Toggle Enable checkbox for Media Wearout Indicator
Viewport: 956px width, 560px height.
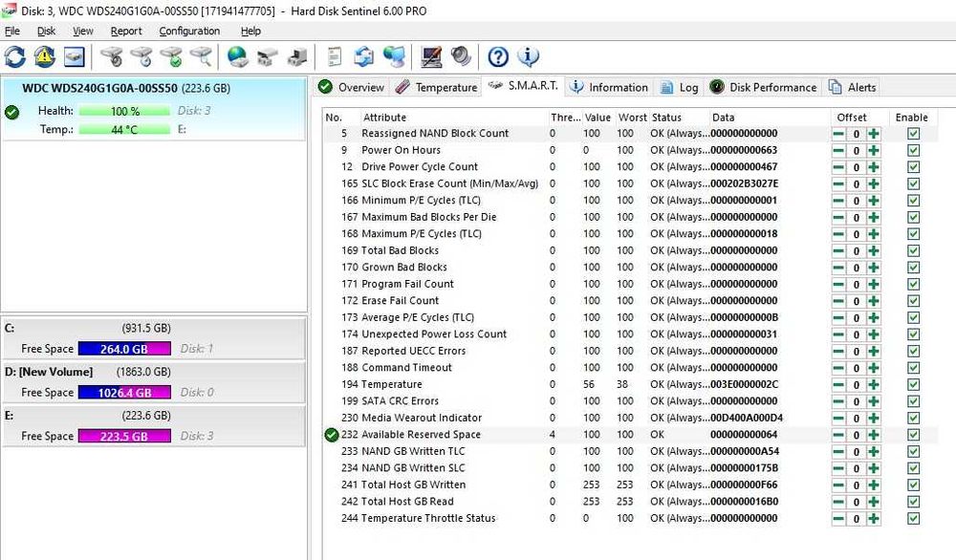(x=913, y=418)
